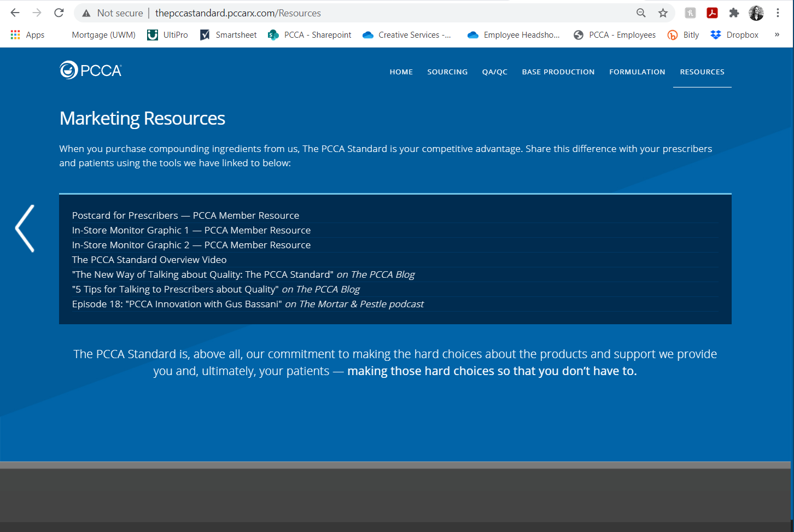Open In-Store Monitor Graphic 2 link
Screen dimensions: 794x532
point(191,245)
